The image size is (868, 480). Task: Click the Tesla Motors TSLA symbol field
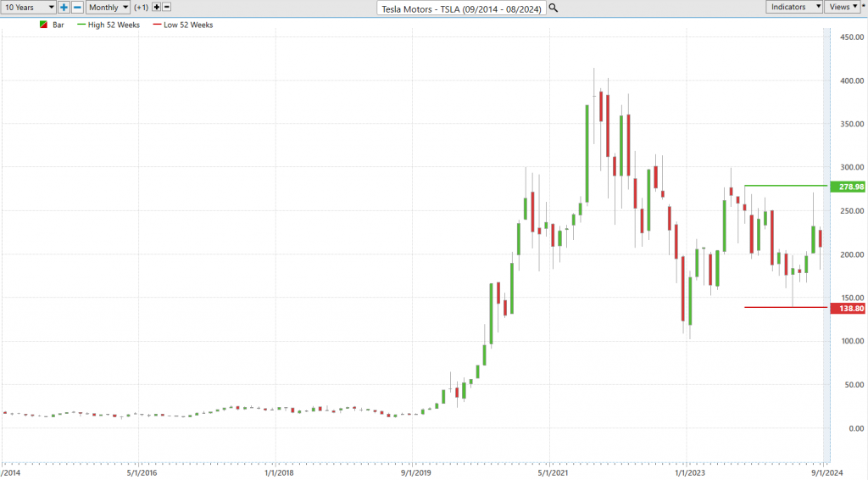pos(461,8)
